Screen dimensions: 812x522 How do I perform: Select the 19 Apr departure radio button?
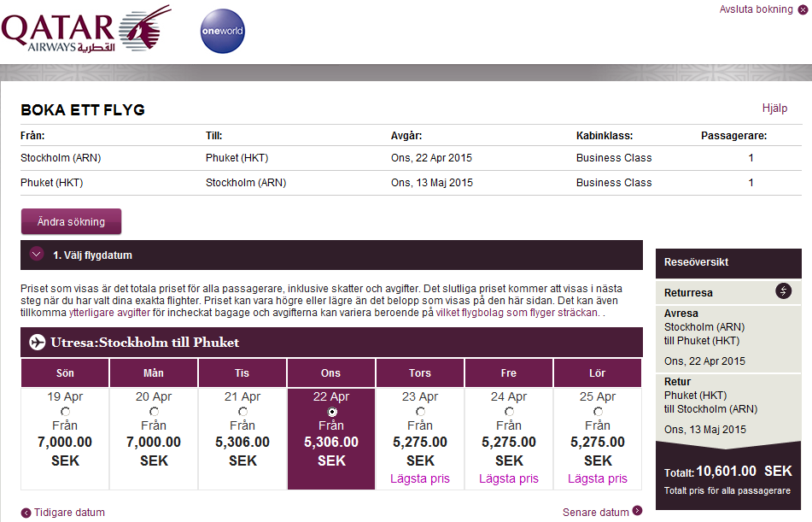click(x=65, y=412)
